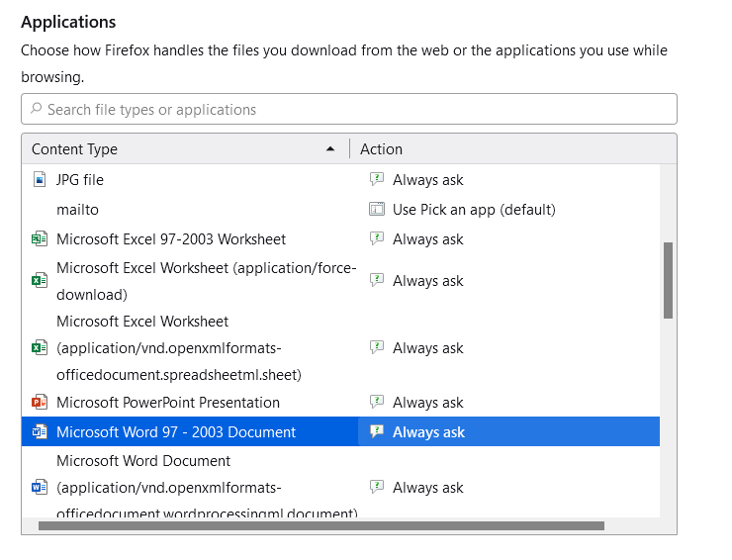732x560 pixels.
Task: Select Microsoft Word 97 - 2003 Document row
Action: pos(340,431)
